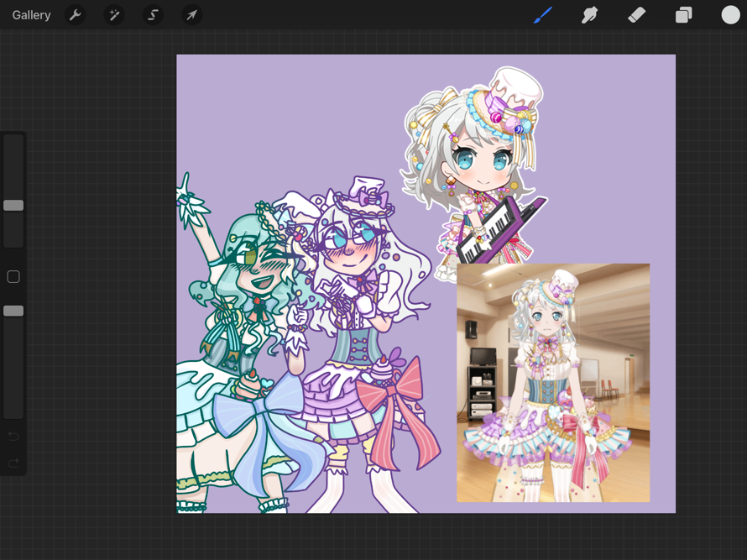Open the active color in the top corner
The image size is (747, 560).
tap(729, 14)
